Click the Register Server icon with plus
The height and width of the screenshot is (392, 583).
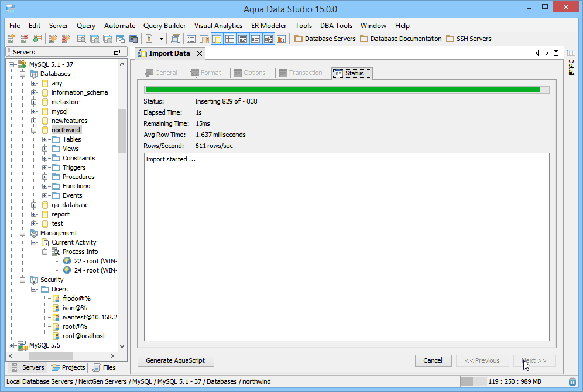12,38
